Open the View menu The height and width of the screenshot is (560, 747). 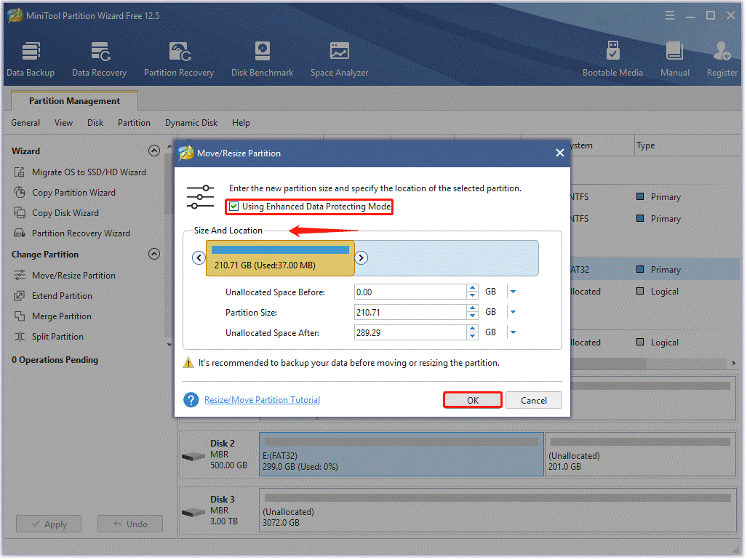[x=63, y=124]
